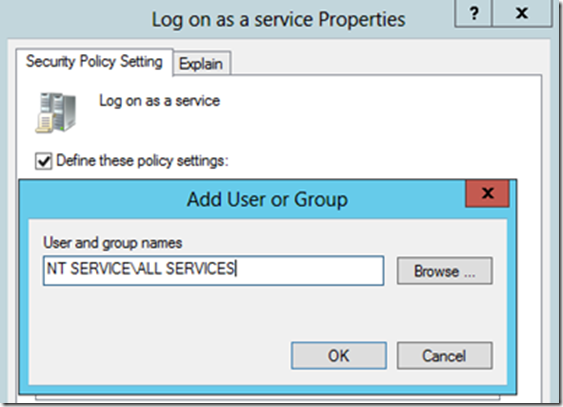This screenshot has height=407, width=563.
Task: Click the empty space in the field after SERVICES
Action: click(309, 271)
